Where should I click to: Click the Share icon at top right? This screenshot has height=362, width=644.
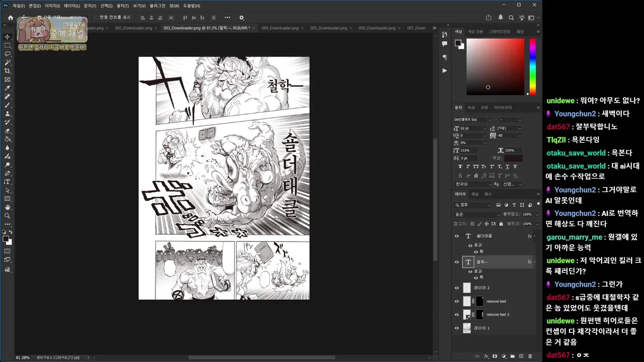click(489, 18)
